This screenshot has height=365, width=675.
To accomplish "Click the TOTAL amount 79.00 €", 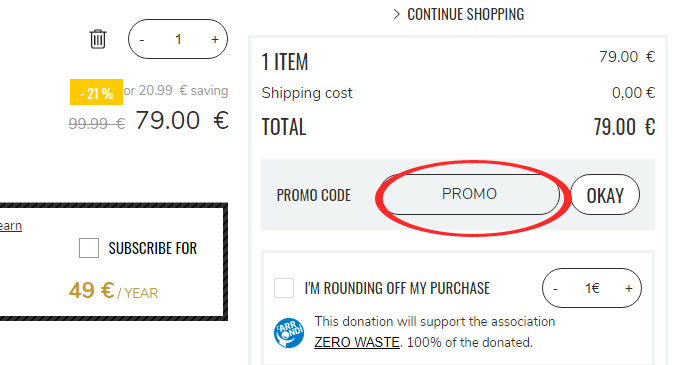I will point(624,127).
